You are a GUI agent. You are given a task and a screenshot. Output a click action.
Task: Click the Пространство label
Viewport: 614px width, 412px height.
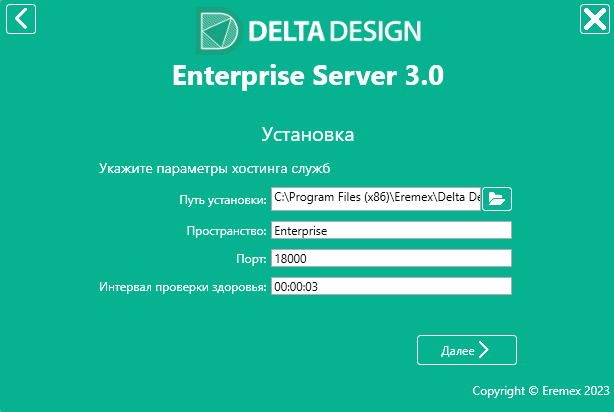(226, 231)
